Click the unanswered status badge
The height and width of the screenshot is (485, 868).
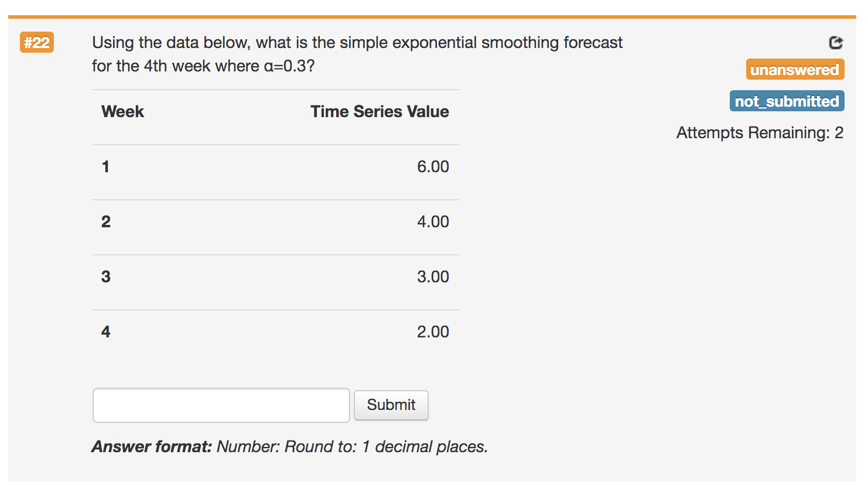[x=795, y=69]
